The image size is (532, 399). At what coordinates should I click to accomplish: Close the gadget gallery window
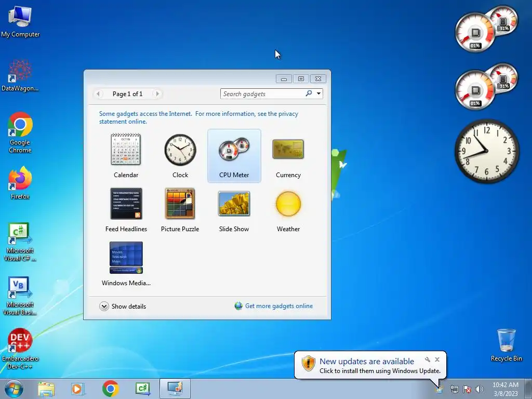pyautogui.click(x=318, y=79)
